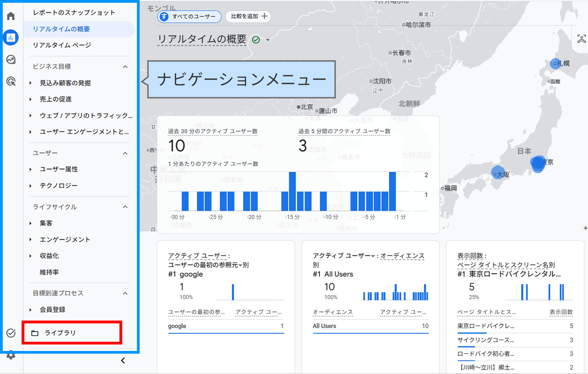Viewport: 588px width, 374px height.
Task: Expand 収益化 tree item
Action: tap(30, 256)
